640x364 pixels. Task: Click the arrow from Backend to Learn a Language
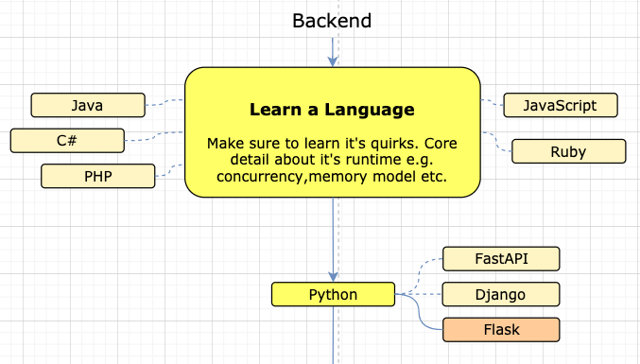333,52
